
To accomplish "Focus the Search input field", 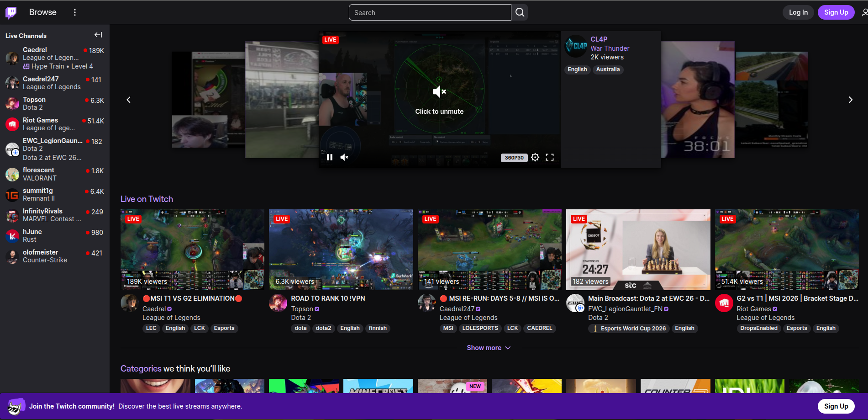I will [430, 12].
